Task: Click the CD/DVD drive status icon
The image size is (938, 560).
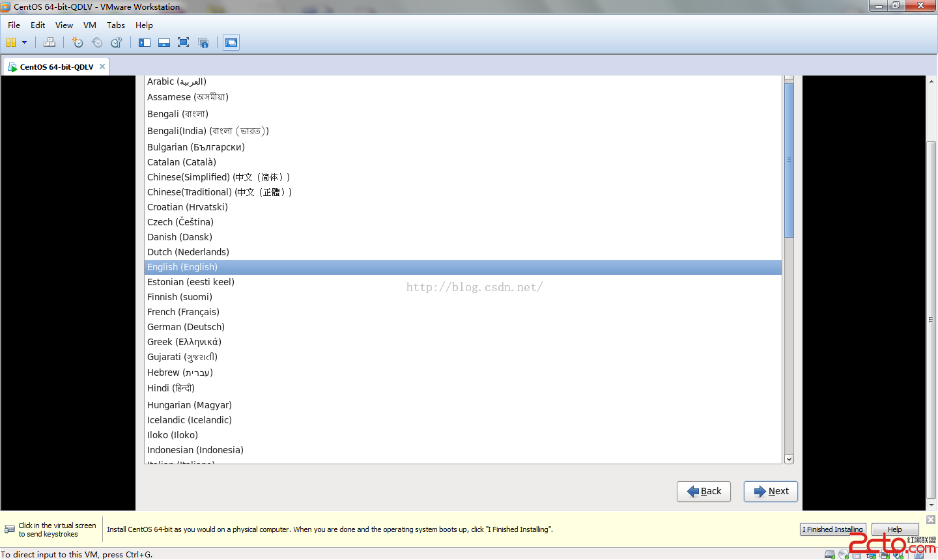Action: tap(844, 555)
